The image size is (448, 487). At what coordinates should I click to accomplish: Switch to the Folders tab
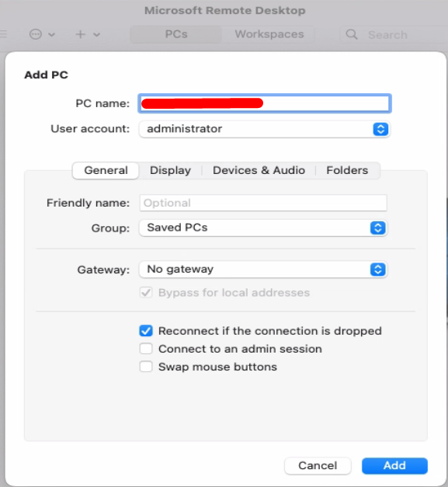click(347, 170)
